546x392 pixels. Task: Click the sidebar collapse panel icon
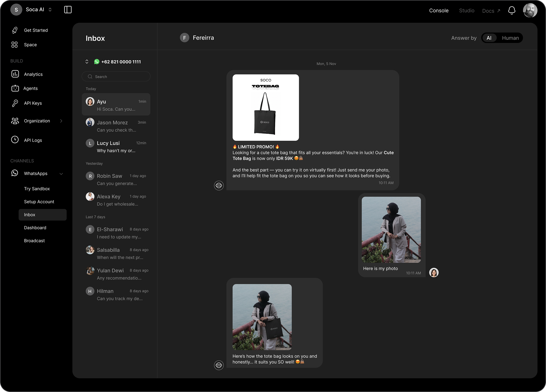pyautogui.click(x=68, y=10)
